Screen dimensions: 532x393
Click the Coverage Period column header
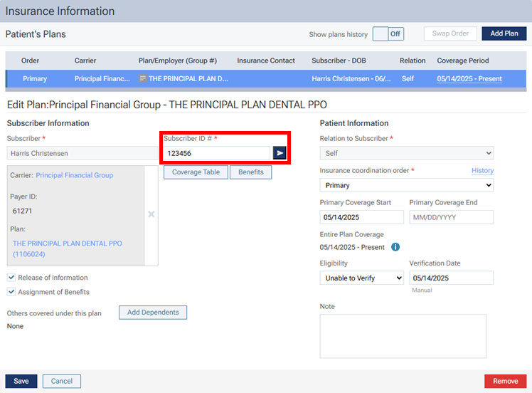point(463,61)
